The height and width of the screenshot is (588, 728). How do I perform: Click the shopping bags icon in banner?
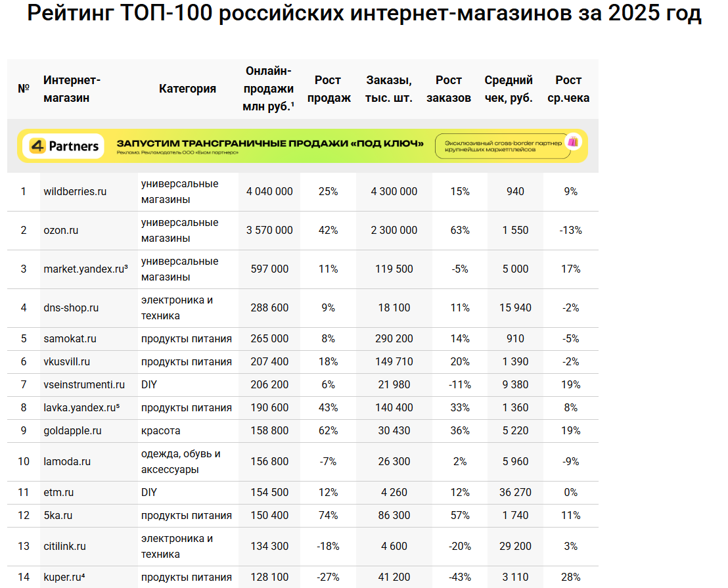[574, 141]
